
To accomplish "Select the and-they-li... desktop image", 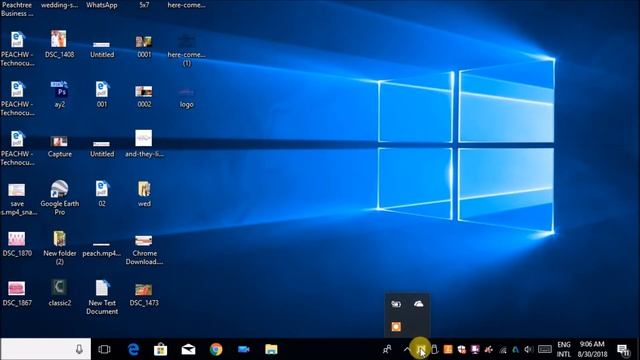I will tap(144, 144).
